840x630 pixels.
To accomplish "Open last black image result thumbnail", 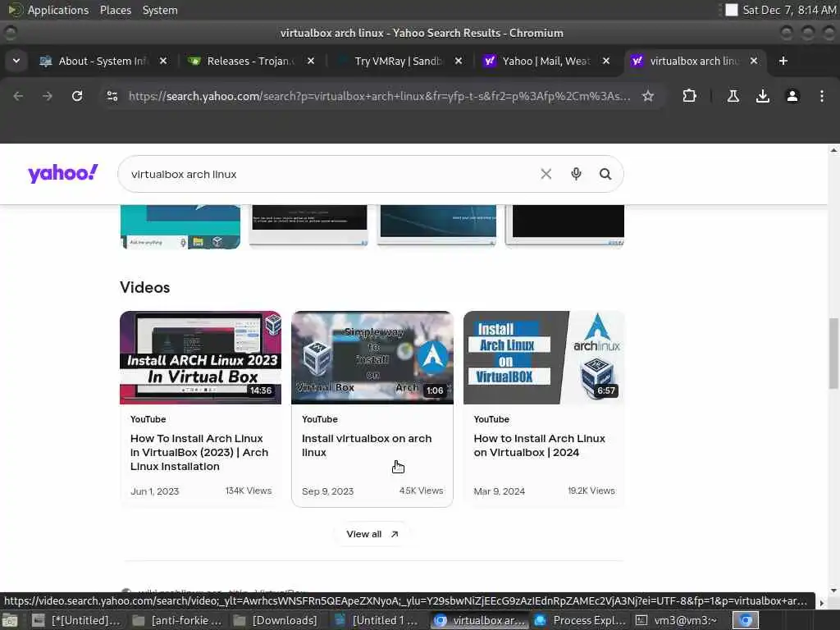I will pos(565,226).
